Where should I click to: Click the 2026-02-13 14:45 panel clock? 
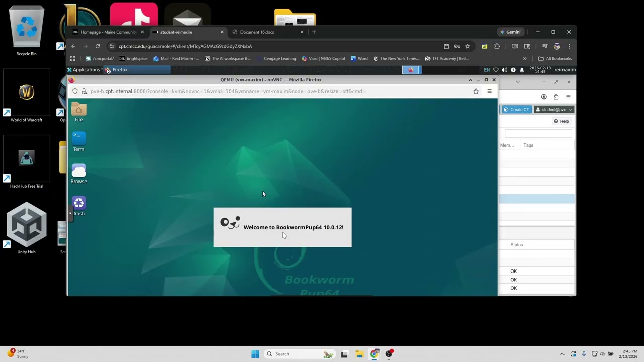(540, 70)
